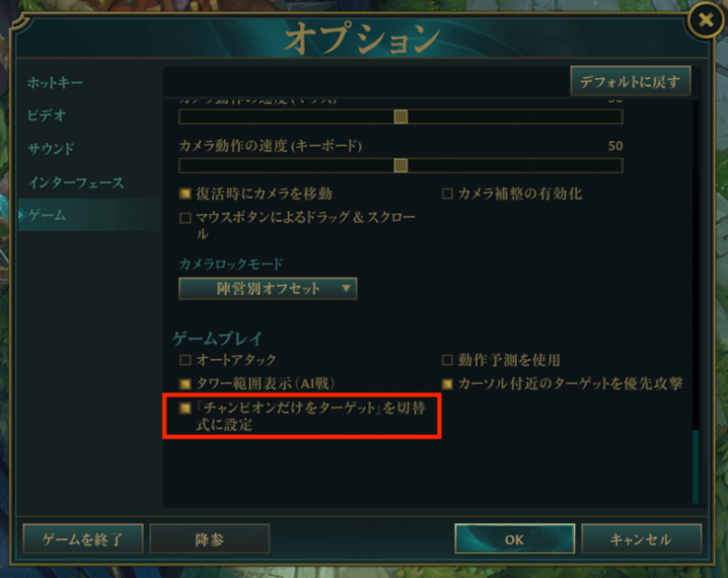The image size is (728, 578).
Task: Open the ホットキー settings tab
Action: (x=55, y=83)
